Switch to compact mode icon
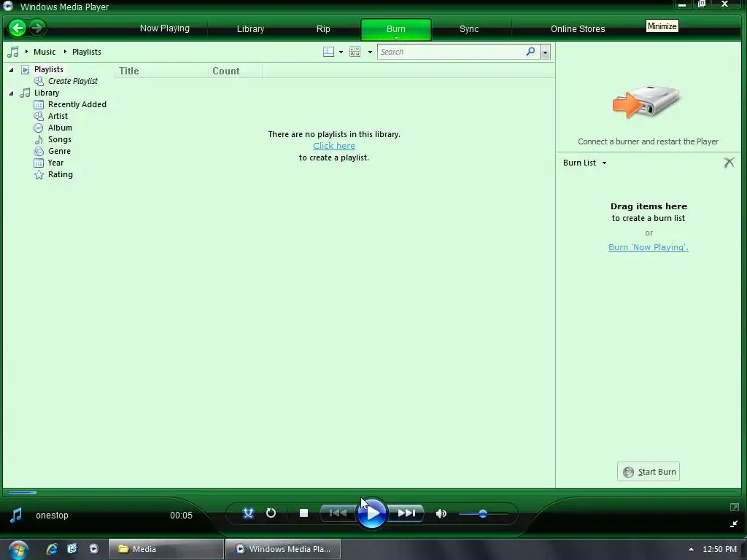This screenshot has width=747, height=560. tap(734, 524)
